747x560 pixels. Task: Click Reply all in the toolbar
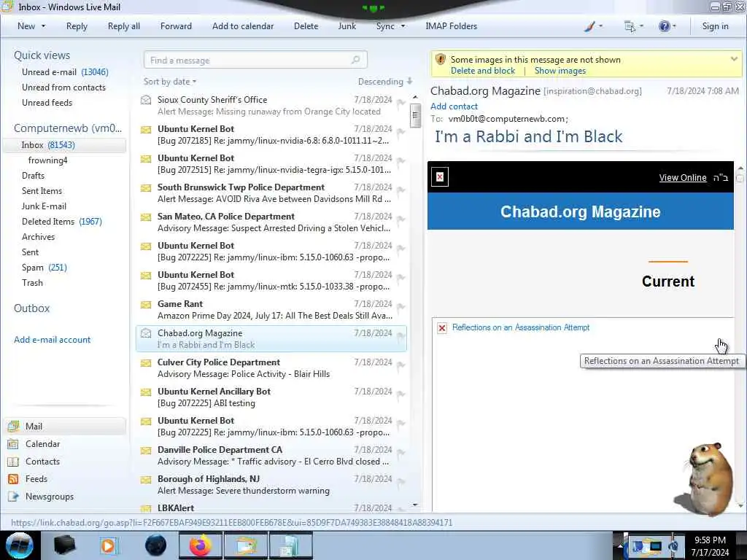(124, 26)
